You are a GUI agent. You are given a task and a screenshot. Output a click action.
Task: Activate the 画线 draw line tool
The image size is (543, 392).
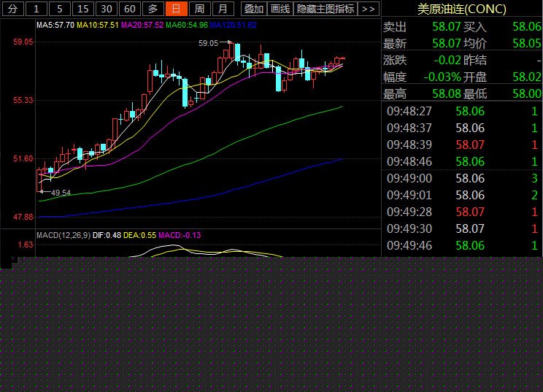[280, 9]
